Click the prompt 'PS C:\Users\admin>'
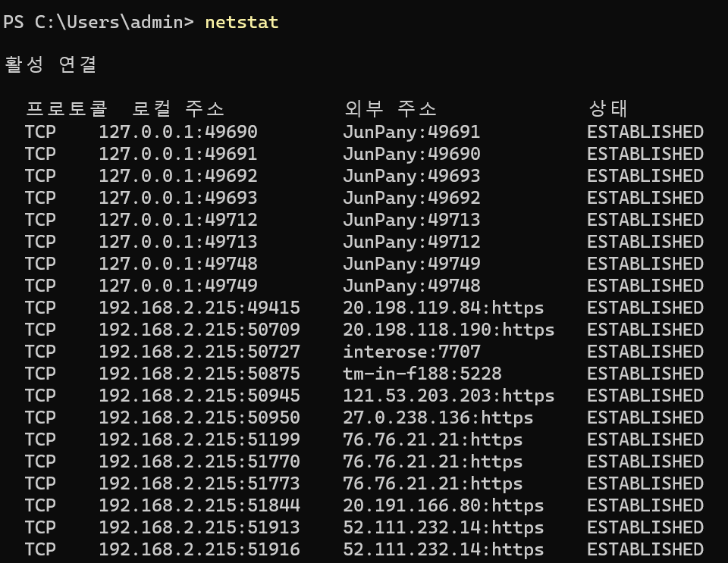The width and height of the screenshot is (728, 563). 99,22
